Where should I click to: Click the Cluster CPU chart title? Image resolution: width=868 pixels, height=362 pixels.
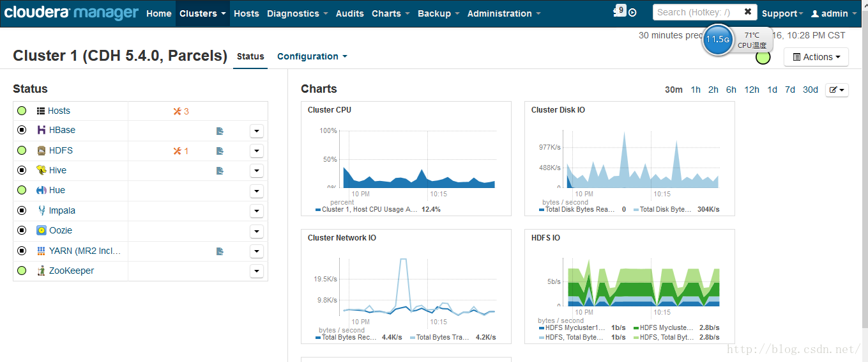point(330,110)
